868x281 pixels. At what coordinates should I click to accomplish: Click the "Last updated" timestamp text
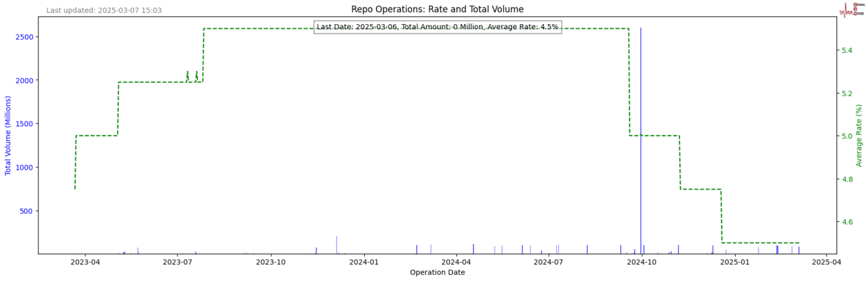[x=103, y=11]
